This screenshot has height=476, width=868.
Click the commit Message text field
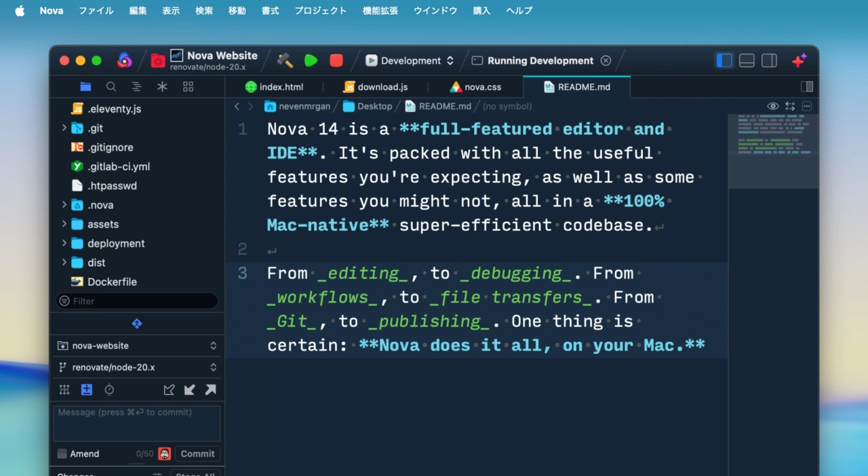point(137,424)
